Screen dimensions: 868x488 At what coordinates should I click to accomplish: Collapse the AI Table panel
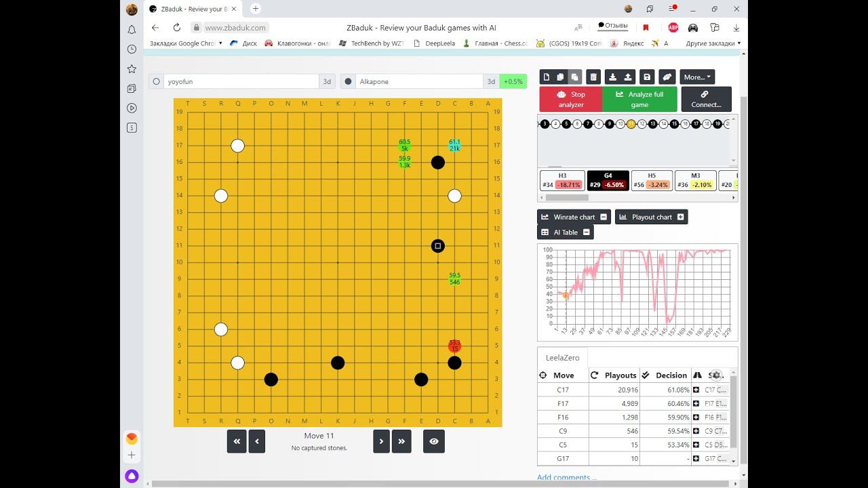(x=587, y=232)
